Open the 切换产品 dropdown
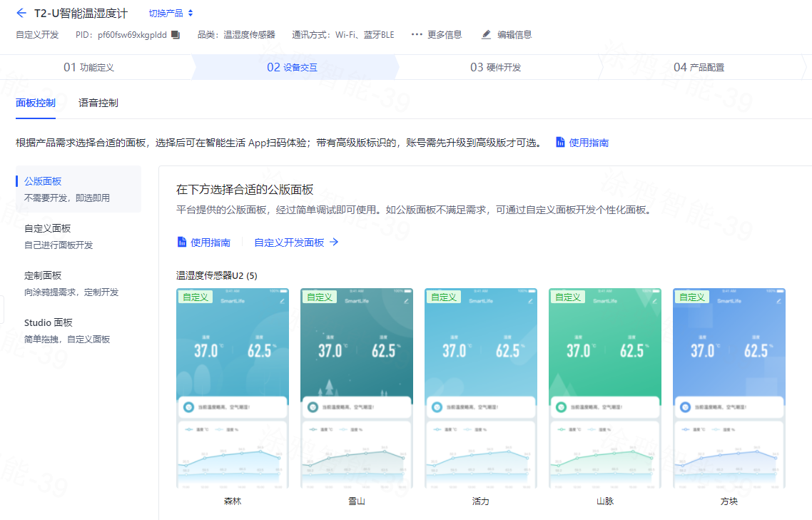 tap(171, 13)
